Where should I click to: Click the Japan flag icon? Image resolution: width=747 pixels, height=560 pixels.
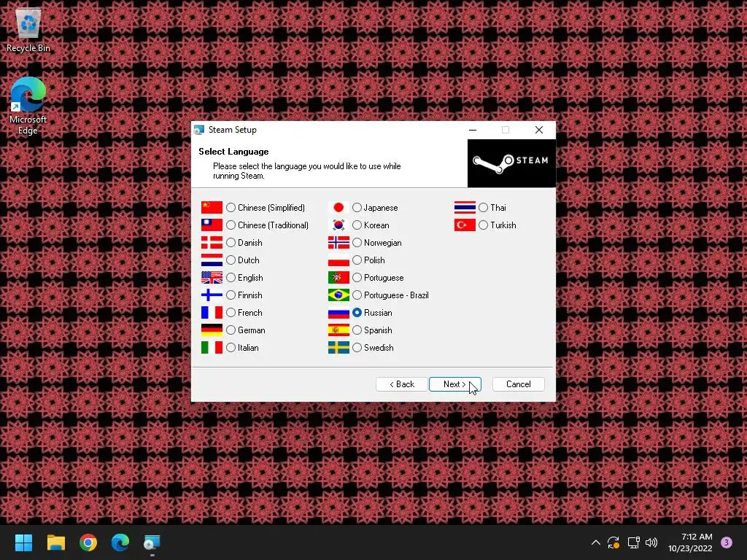tap(338, 208)
